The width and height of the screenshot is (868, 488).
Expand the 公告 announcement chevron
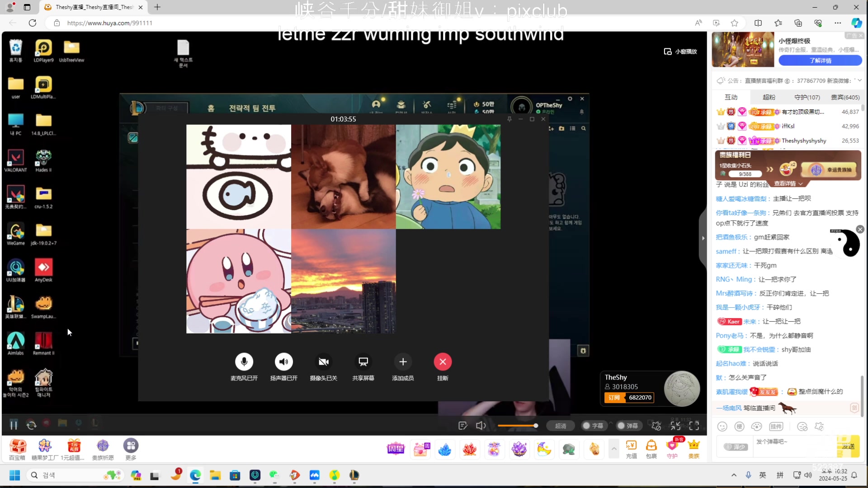pos(859,80)
